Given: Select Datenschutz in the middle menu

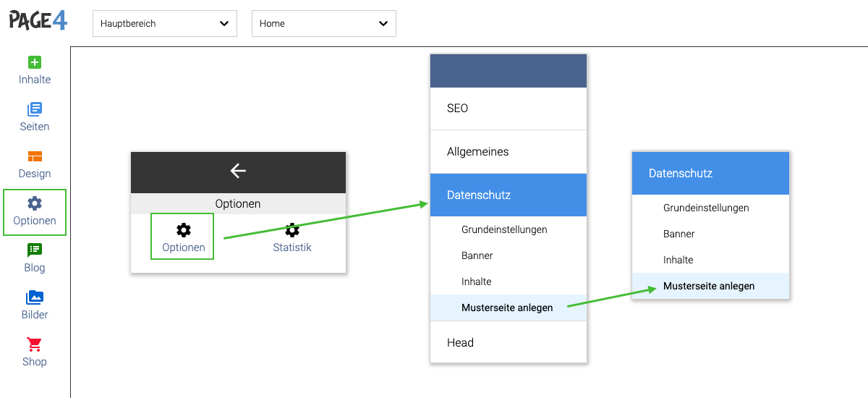Looking at the screenshot, I should pyautogui.click(x=508, y=195).
